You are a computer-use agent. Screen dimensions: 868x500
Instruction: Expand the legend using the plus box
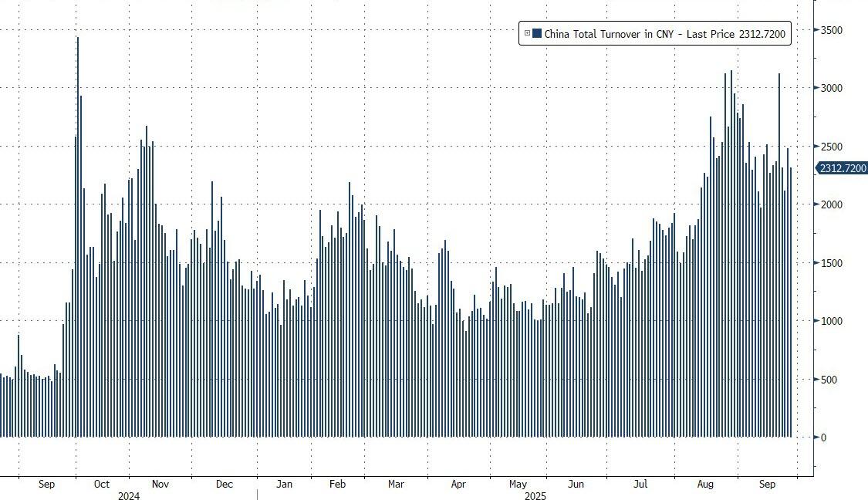pos(527,33)
